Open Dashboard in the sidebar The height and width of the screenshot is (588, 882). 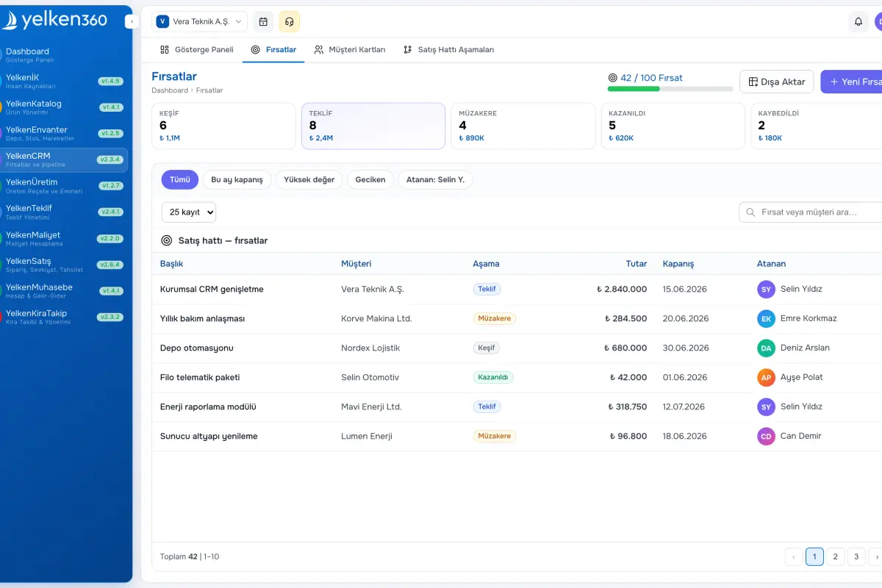coord(64,55)
